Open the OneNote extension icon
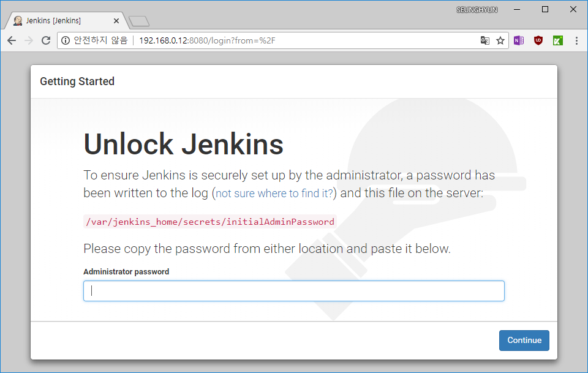Image resolution: width=588 pixels, height=373 pixels. pos(519,40)
